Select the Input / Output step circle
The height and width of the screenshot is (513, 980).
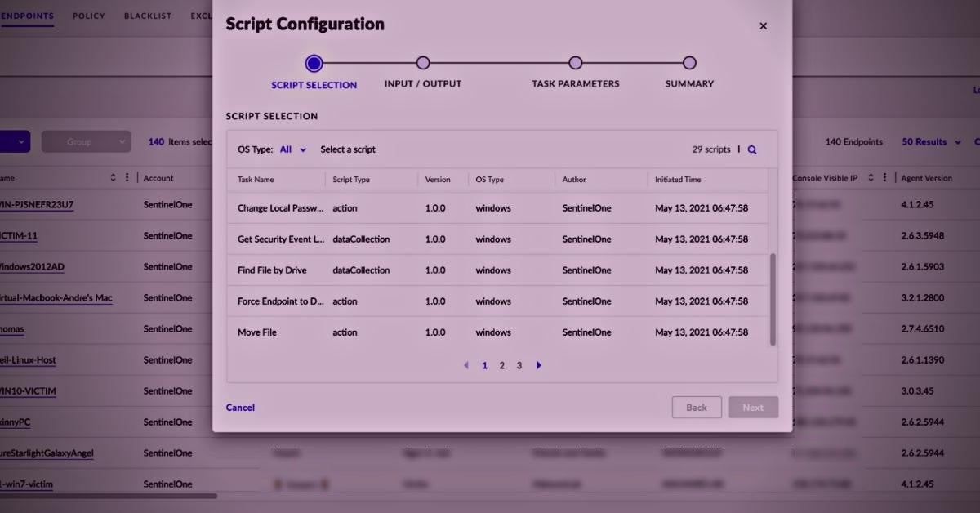coord(423,64)
